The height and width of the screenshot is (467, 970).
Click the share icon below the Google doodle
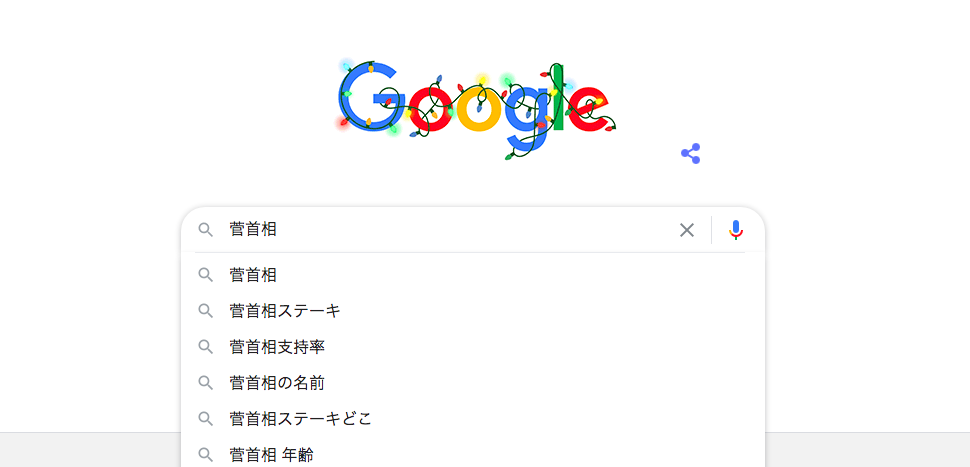coord(690,153)
